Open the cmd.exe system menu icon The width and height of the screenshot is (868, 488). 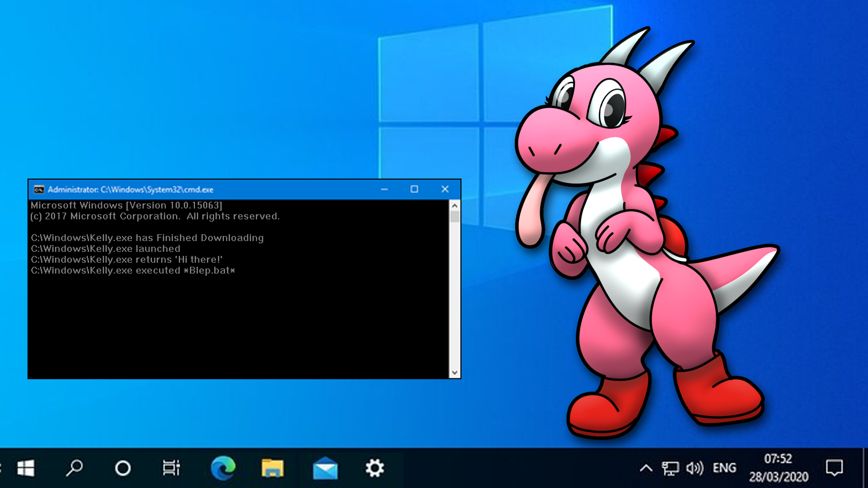point(40,189)
